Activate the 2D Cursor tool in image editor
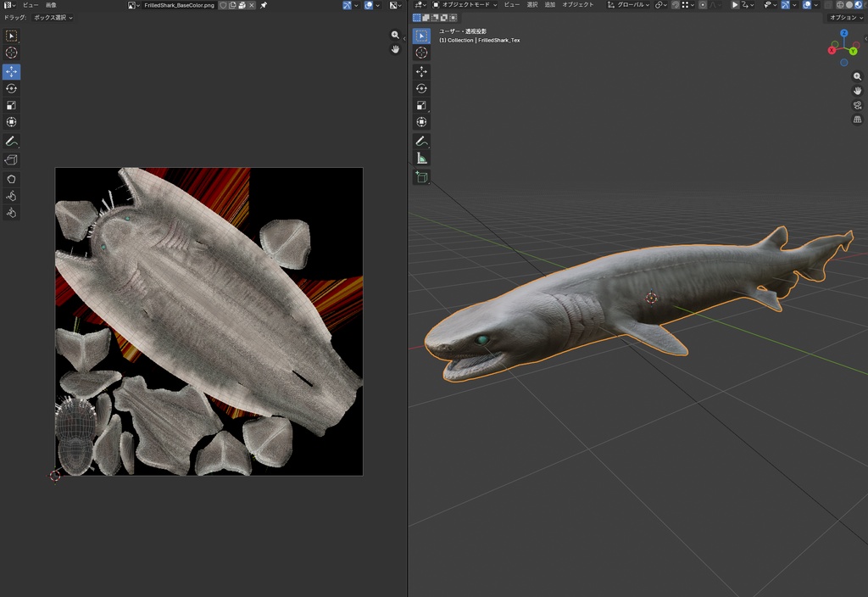 point(11,53)
